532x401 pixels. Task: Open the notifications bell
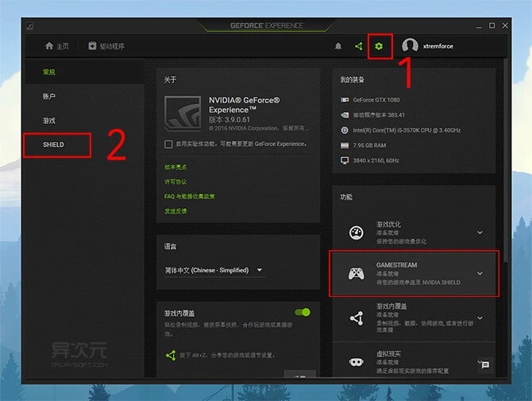(x=338, y=46)
